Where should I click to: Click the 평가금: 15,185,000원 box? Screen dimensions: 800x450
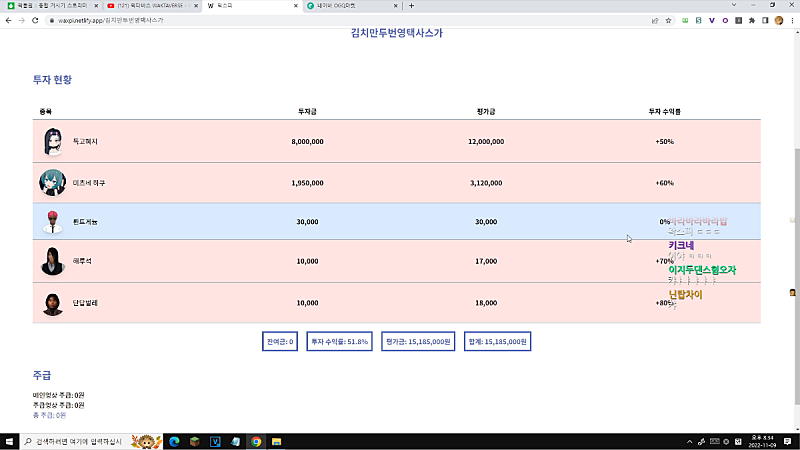pos(418,341)
